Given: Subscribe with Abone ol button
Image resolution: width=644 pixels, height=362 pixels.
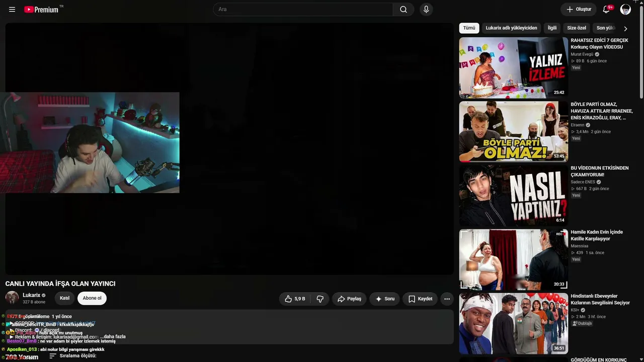Looking at the screenshot, I should (x=92, y=298).
